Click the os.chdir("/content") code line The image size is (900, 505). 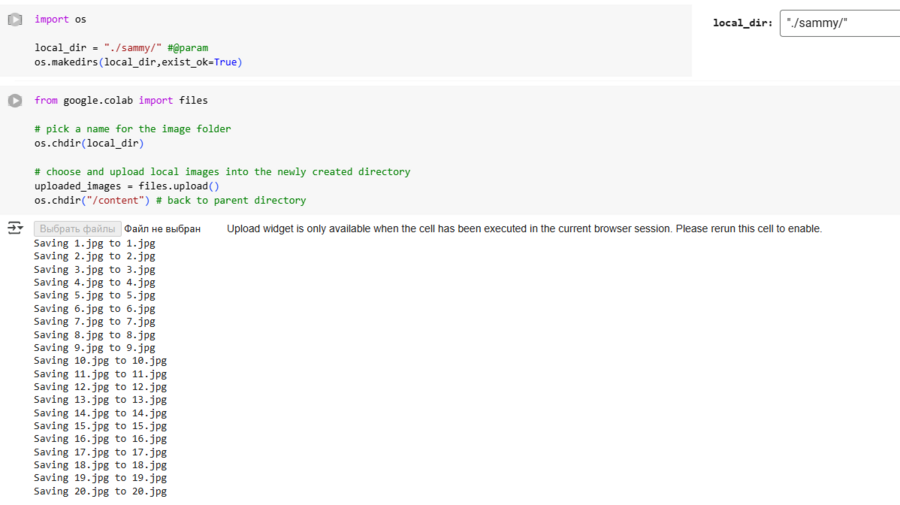pyautogui.click(x=170, y=200)
